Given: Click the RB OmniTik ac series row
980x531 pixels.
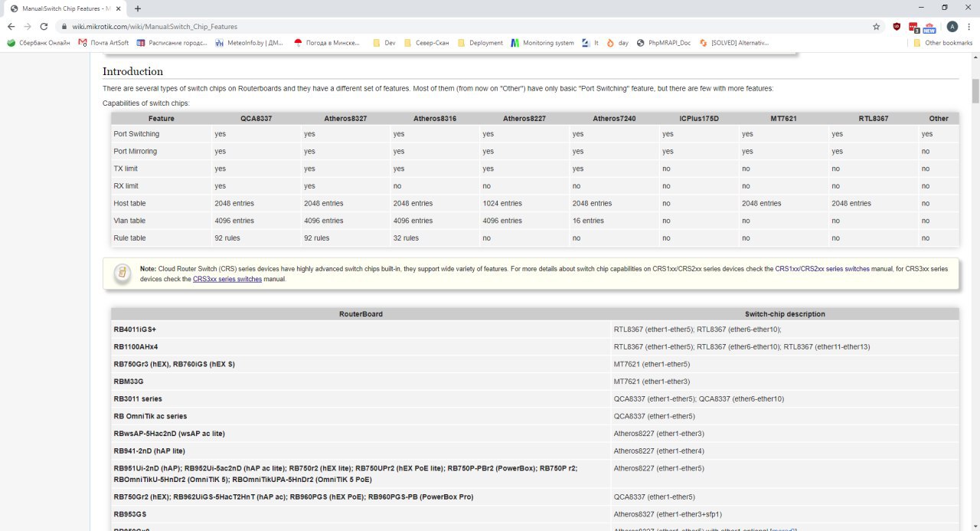Looking at the screenshot, I should pyautogui.click(x=534, y=416).
